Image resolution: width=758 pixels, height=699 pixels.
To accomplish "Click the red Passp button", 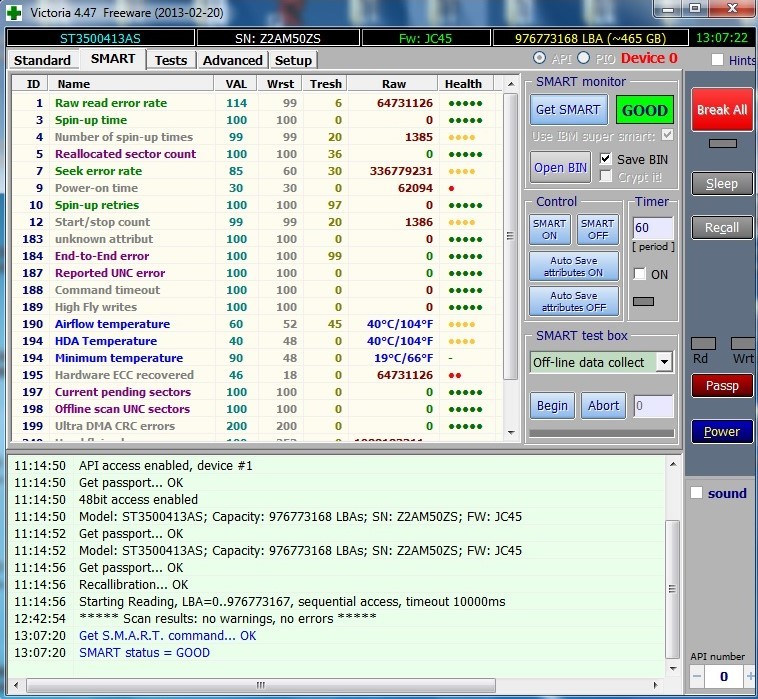I will [722, 386].
